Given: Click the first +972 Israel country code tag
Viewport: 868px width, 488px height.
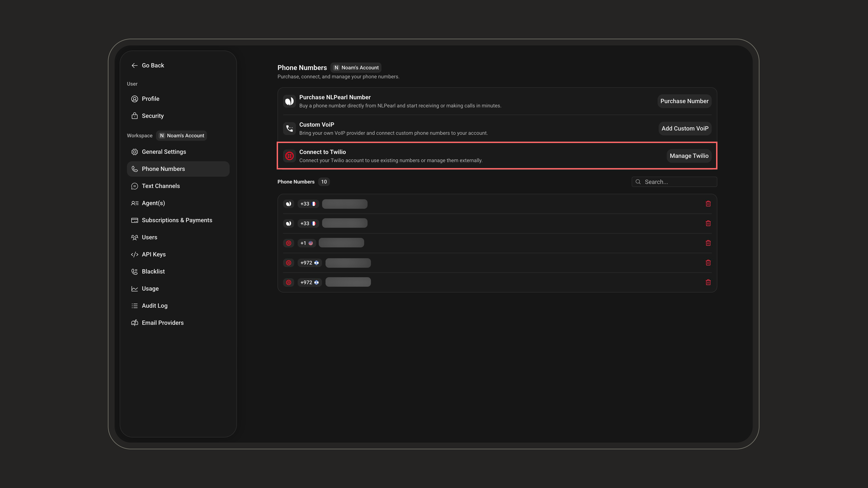Looking at the screenshot, I should click(309, 263).
